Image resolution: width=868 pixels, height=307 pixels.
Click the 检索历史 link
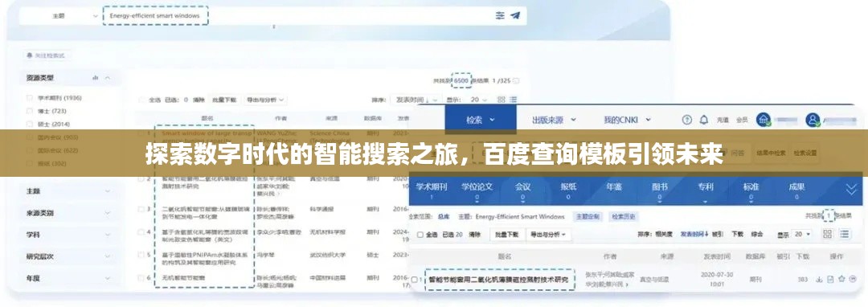tap(624, 217)
